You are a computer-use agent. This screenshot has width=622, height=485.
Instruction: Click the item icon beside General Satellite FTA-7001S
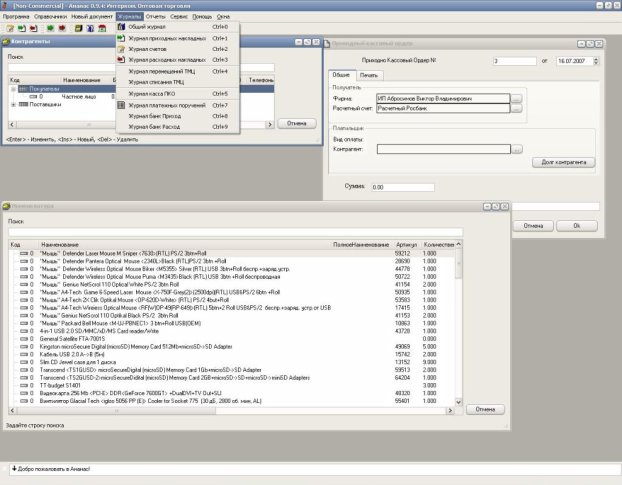[24, 339]
